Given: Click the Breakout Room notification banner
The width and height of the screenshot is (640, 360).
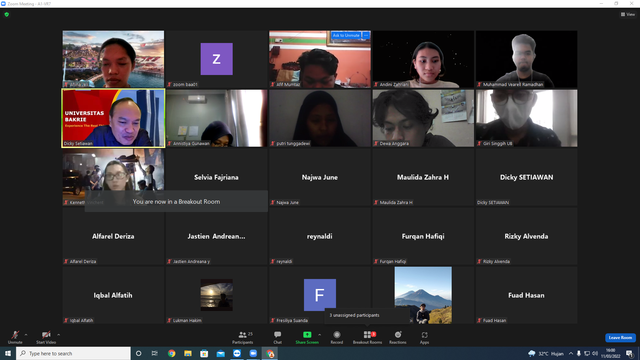Looking at the screenshot, I should tap(176, 201).
